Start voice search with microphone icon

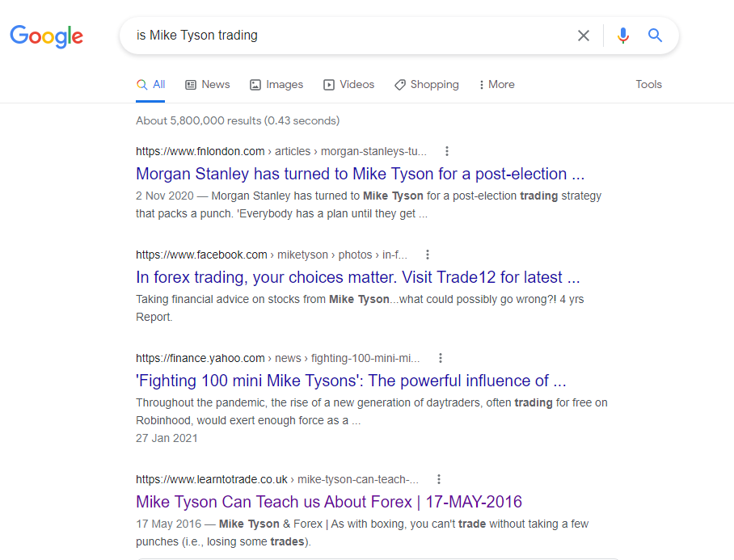pos(622,36)
